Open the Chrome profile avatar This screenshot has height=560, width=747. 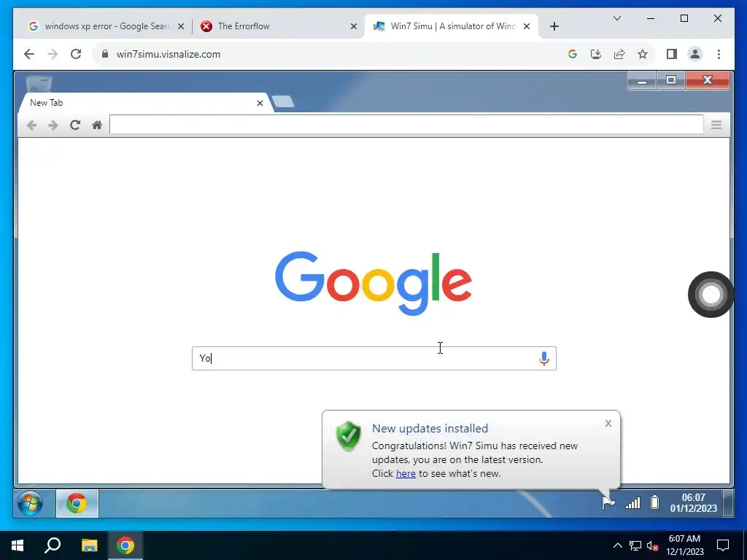coord(695,54)
